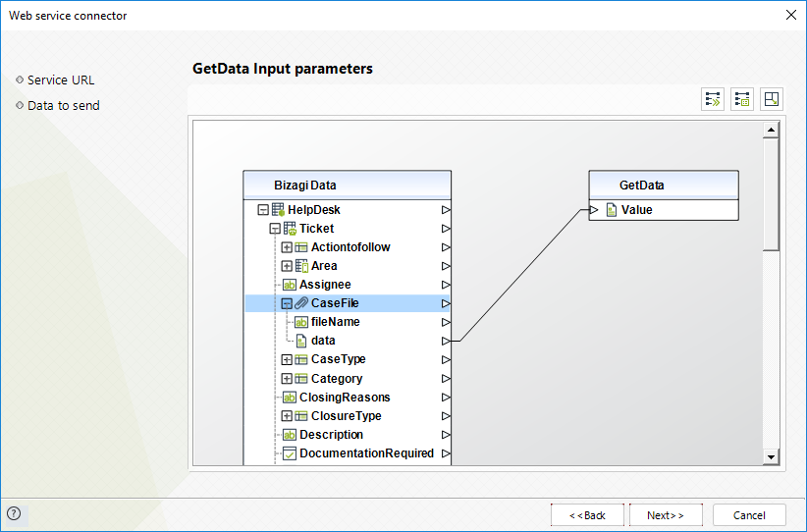Expand the Actiontofollow node
The width and height of the screenshot is (807, 532).
coord(287,247)
